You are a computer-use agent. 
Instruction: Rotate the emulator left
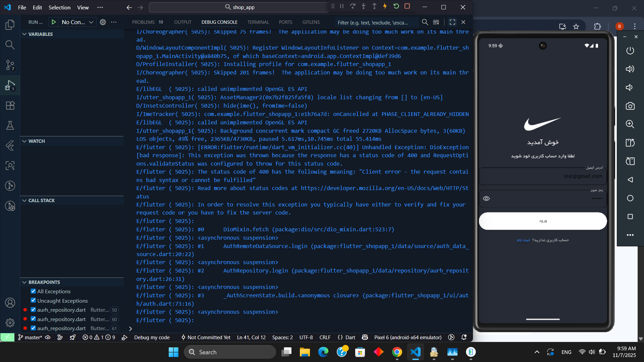(x=630, y=143)
